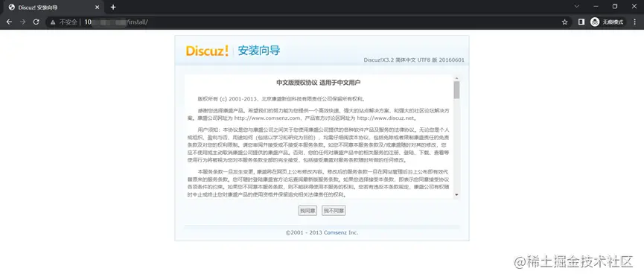Click the 版权所有 (c) 2001-2013 copyright line
Image resolution: width=644 pixels, height=280 pixels.
point(281,99)
